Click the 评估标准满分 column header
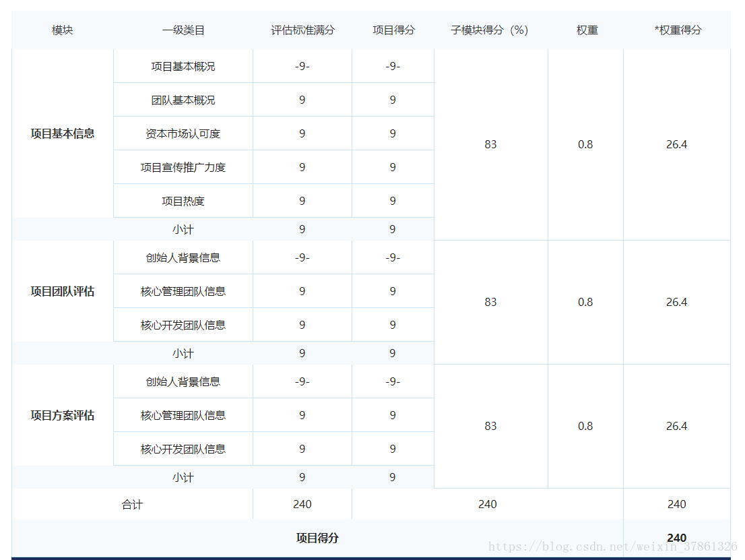This screenshot has width=745, height=560. pos(302,30)
